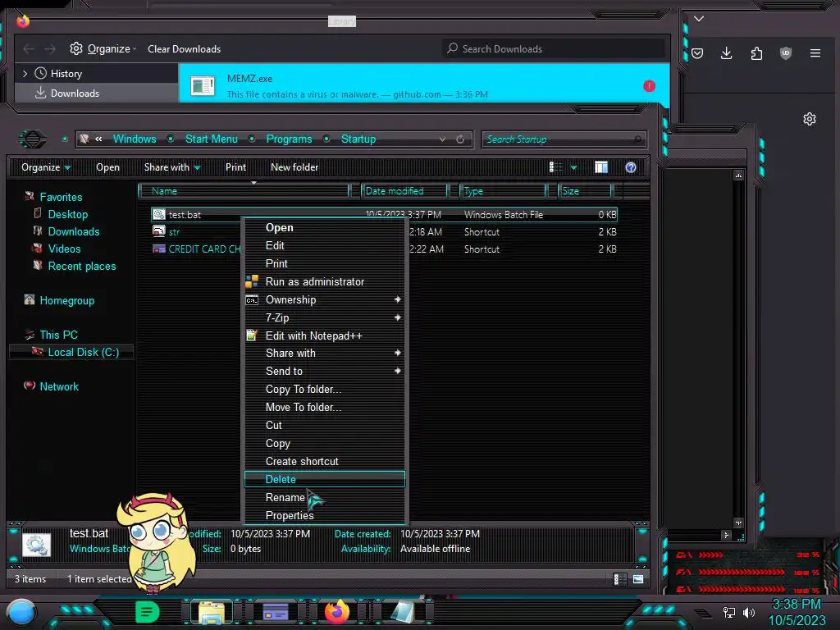This screenshot has height=630, width=840.
Task: Click Windows breadcrumb in address bar
Action: pos(135,139)
